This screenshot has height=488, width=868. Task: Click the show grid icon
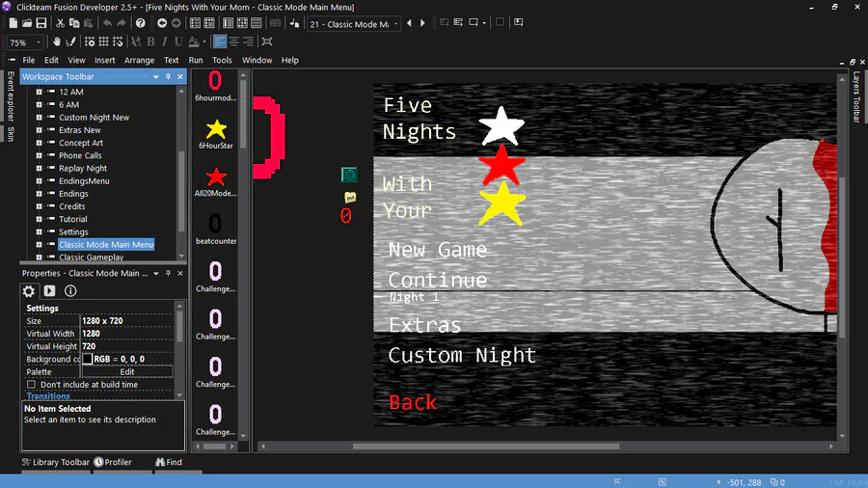coord(103,42)
